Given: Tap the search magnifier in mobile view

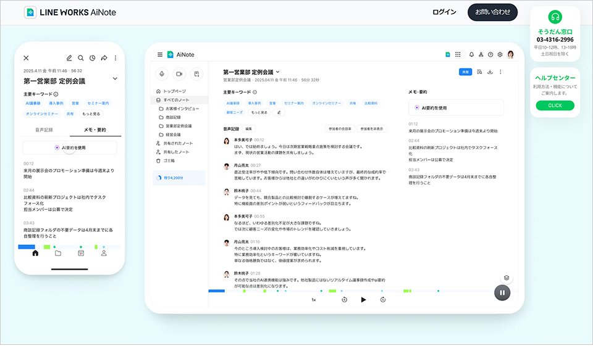Looking at the screenshot, I should click(80, 58).
